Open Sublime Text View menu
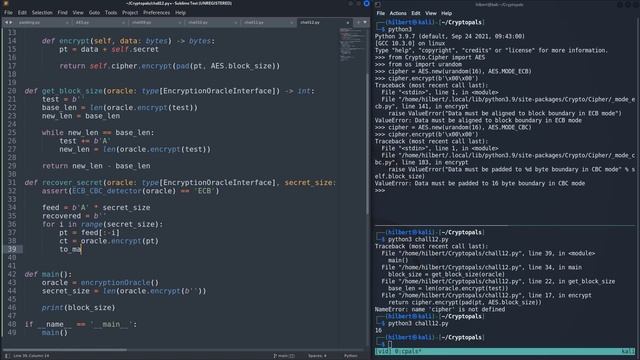 tap(78, 13)
